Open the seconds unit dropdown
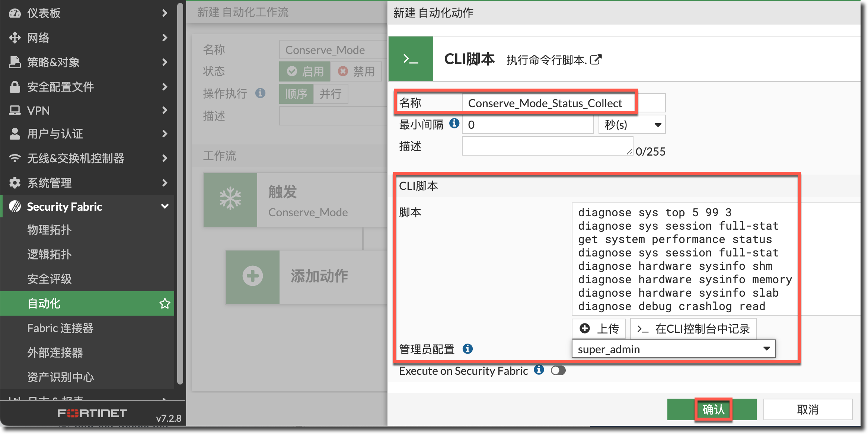This screenshot has width=868, height=434. [x=632, y=125]
